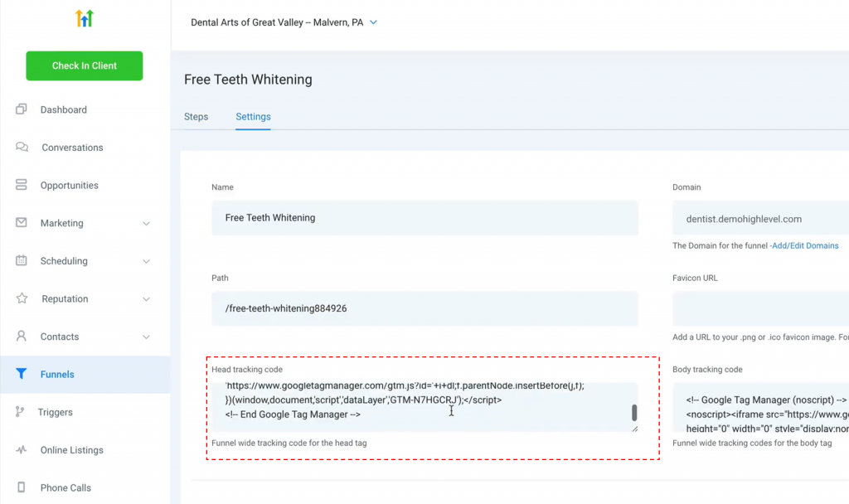Expand the Reputation submenu chevron

[x=146, y=299]
